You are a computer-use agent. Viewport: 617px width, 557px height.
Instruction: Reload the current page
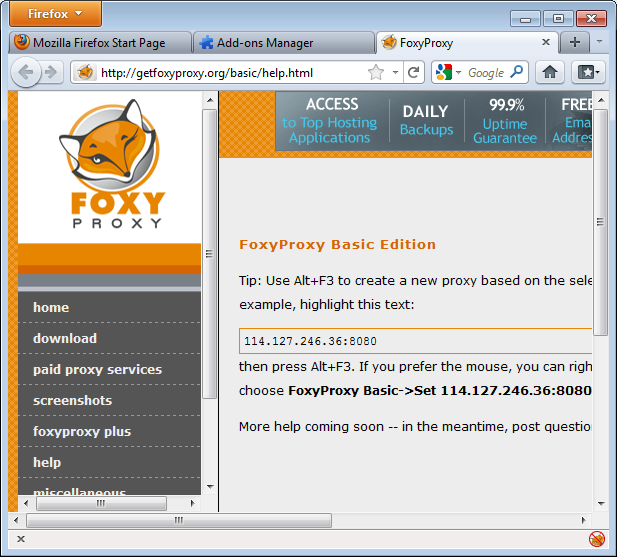pyautogui.click(x=414, y=72)
